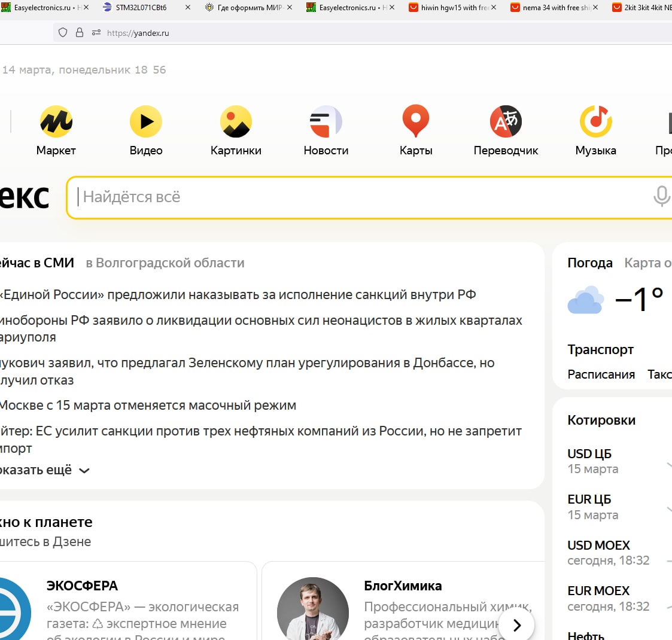Open the Расписания schedules link
Image resolution: width=672 pixels, height=640 pixels.
601,374
